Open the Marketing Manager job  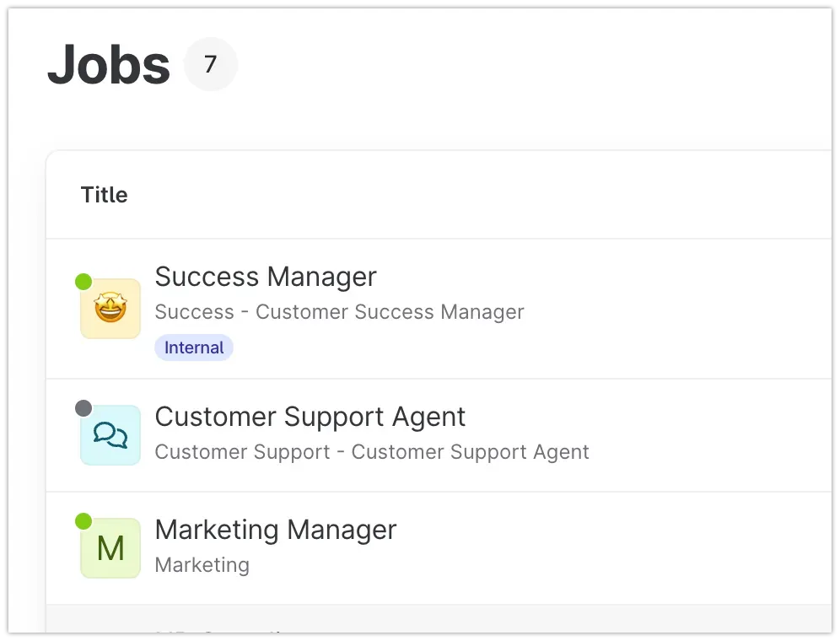point(275,530)
